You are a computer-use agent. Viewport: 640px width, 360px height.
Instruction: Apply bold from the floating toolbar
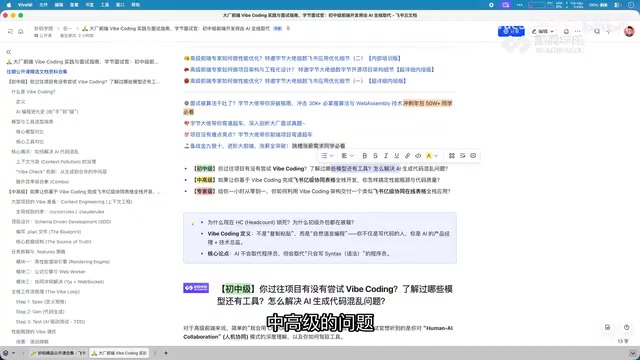tap(364, 156)
